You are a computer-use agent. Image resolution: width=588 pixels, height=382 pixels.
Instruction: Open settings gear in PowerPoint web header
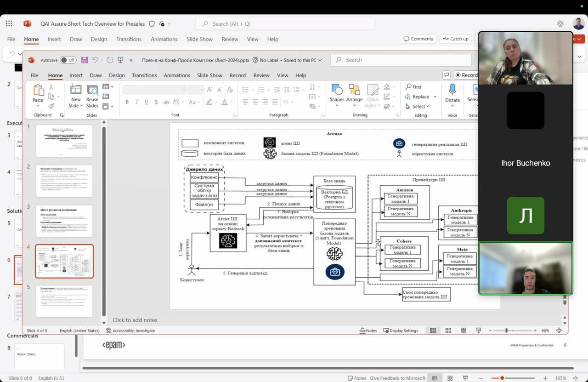click(x=560, y=23)
